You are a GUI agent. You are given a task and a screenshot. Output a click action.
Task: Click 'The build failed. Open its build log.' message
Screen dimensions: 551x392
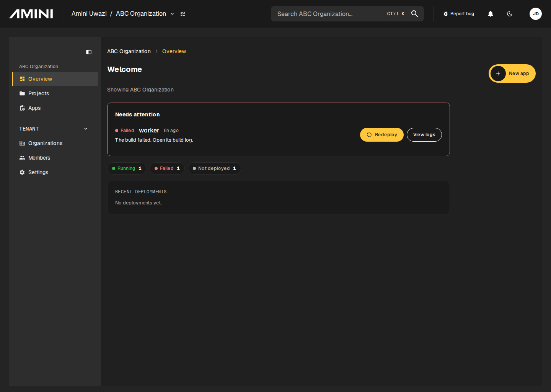(x=154, y=140)
